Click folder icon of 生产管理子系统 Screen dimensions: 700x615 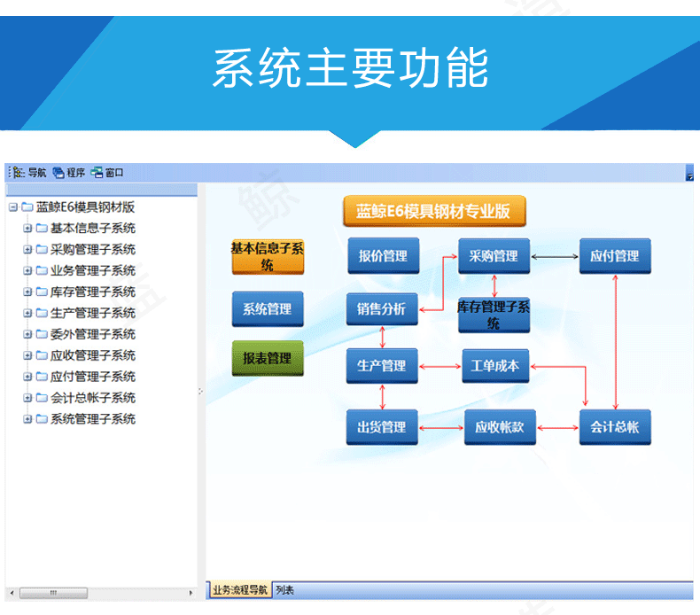click(x=42, y=313)
